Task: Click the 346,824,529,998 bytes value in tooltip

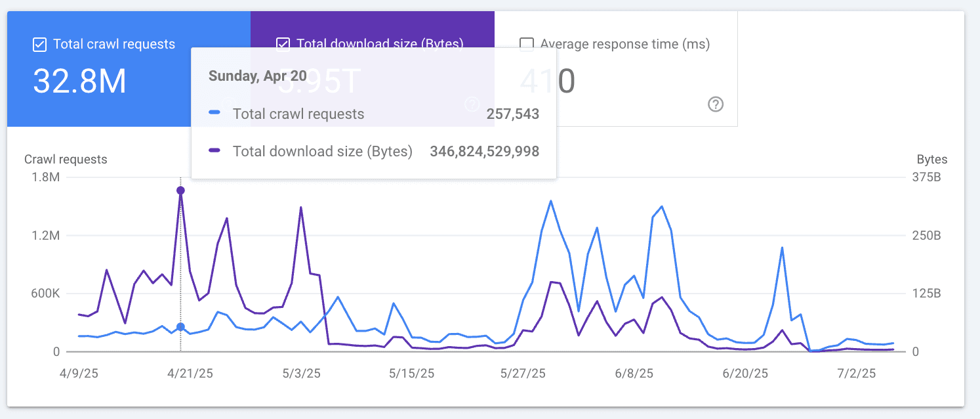Action: tap(483, 151)
